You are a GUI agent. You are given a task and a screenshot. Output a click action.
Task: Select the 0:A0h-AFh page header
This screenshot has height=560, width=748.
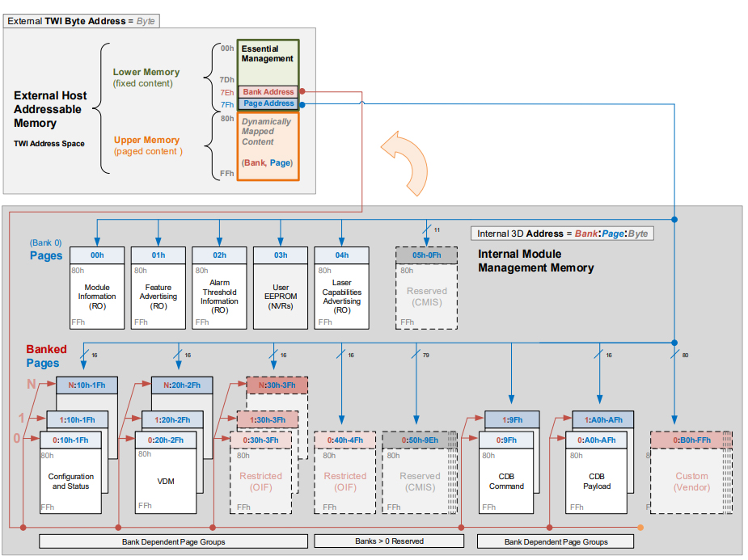[596, 440]
